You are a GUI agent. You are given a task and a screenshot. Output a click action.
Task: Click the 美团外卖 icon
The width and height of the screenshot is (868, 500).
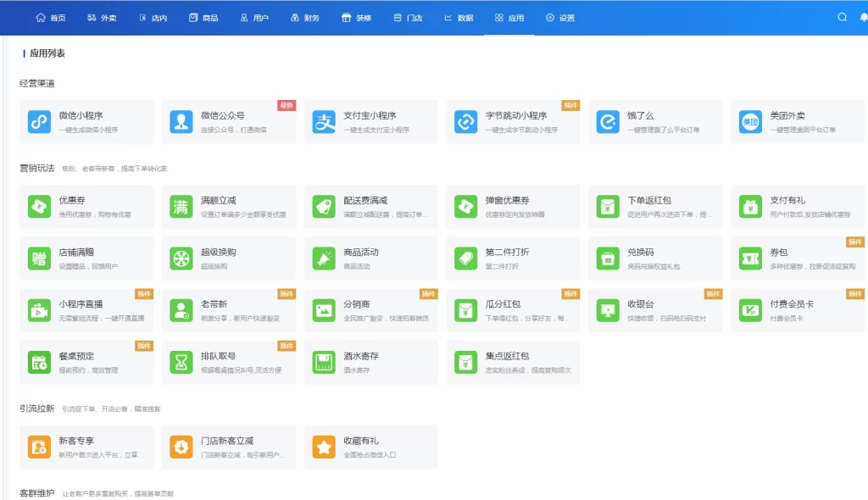click(x=750, y=122)
